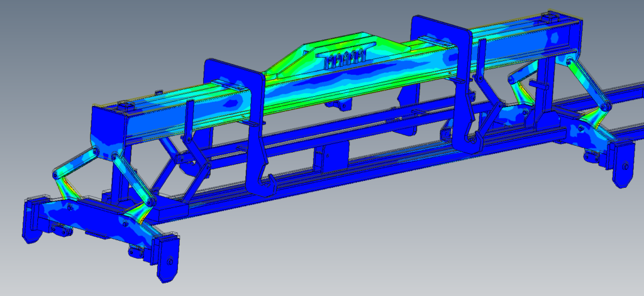This screenshot has height=296, width=644.
Task: Select the far-right bottom corner foot
Action: tap(623, 166)
